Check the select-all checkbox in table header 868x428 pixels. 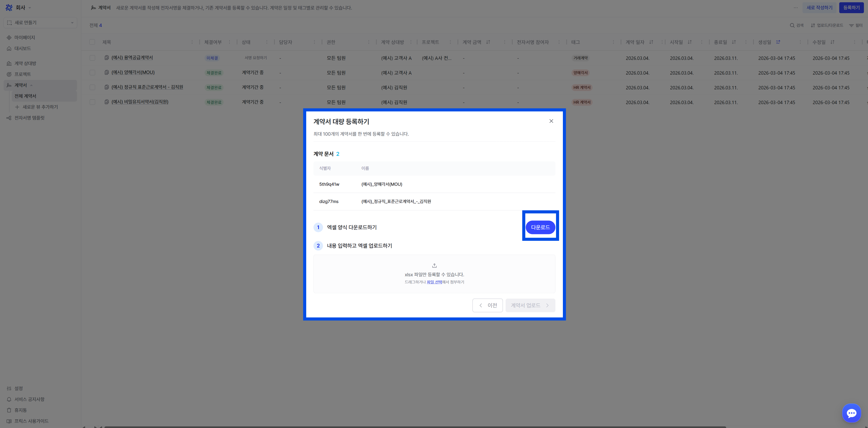coord(92,42)
